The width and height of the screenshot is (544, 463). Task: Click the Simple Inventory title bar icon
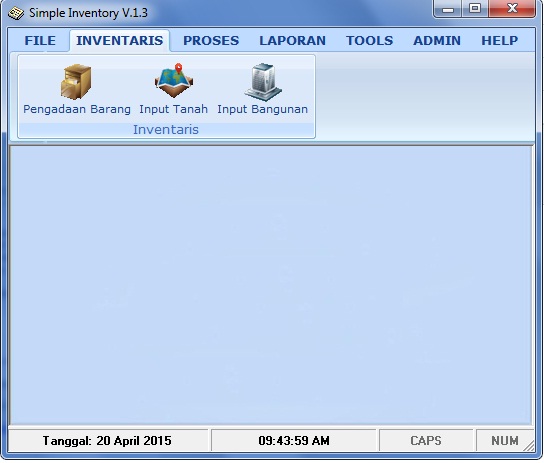[16, 14]
